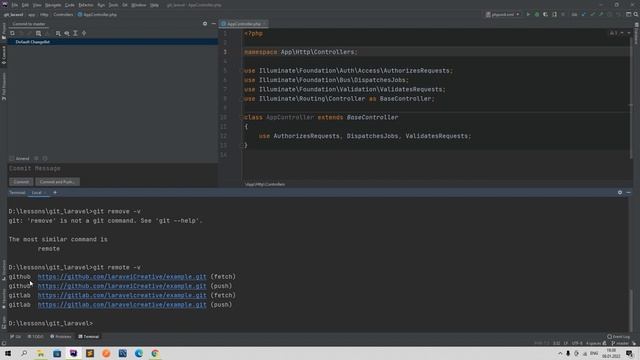Click the View Options eye icon
This screenshot has height=360, width=640.
pos(67,33)
